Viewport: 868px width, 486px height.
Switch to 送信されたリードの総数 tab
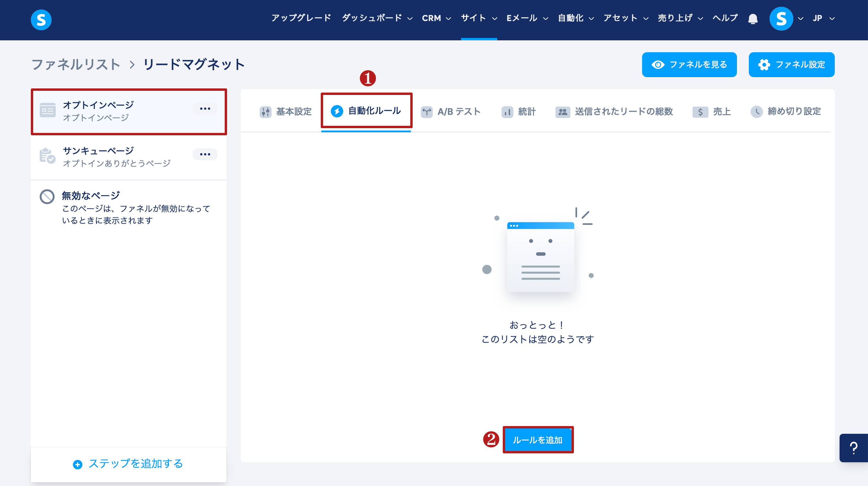tap(614, 112)
